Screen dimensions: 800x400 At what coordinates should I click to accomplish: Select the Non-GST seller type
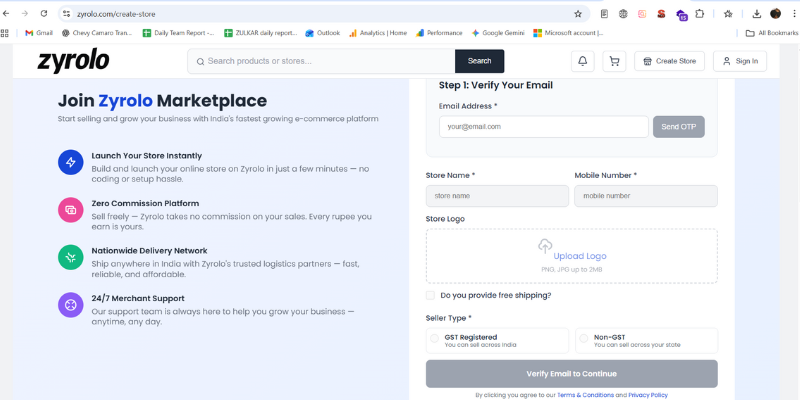pos(584,339)
